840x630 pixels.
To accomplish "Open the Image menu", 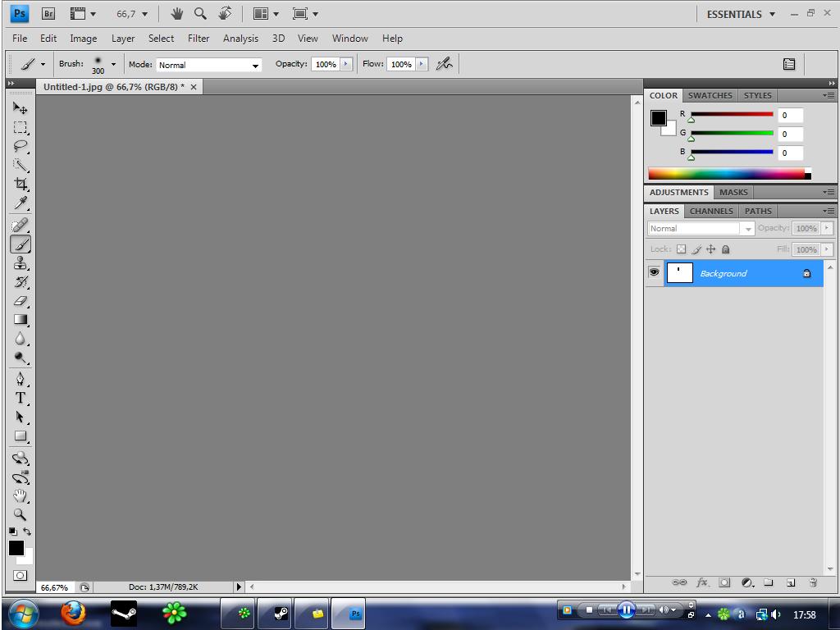I will tap(83, 38).
